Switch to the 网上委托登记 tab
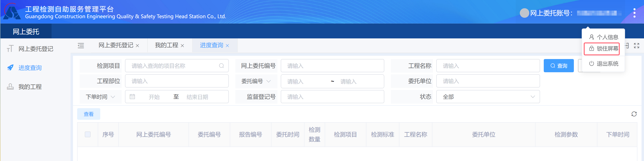Screen dimensions: 644x161 click(116, 45)
